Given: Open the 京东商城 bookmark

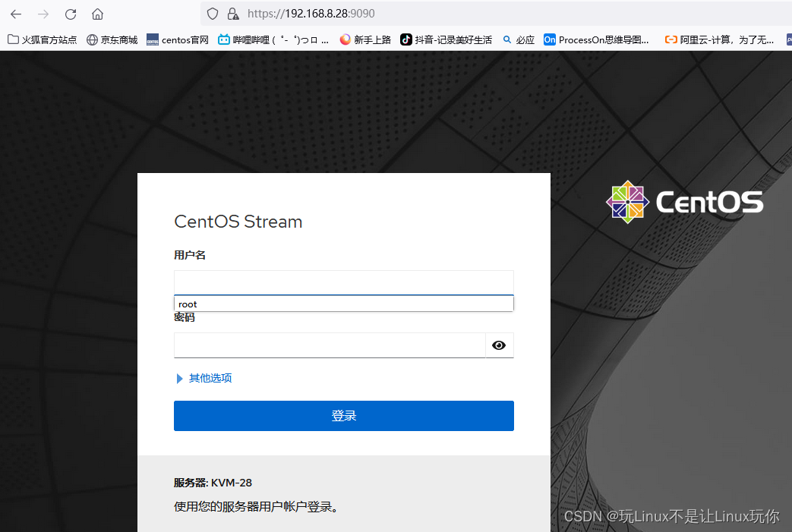Looking at the screenshot, I should point(112,40).
